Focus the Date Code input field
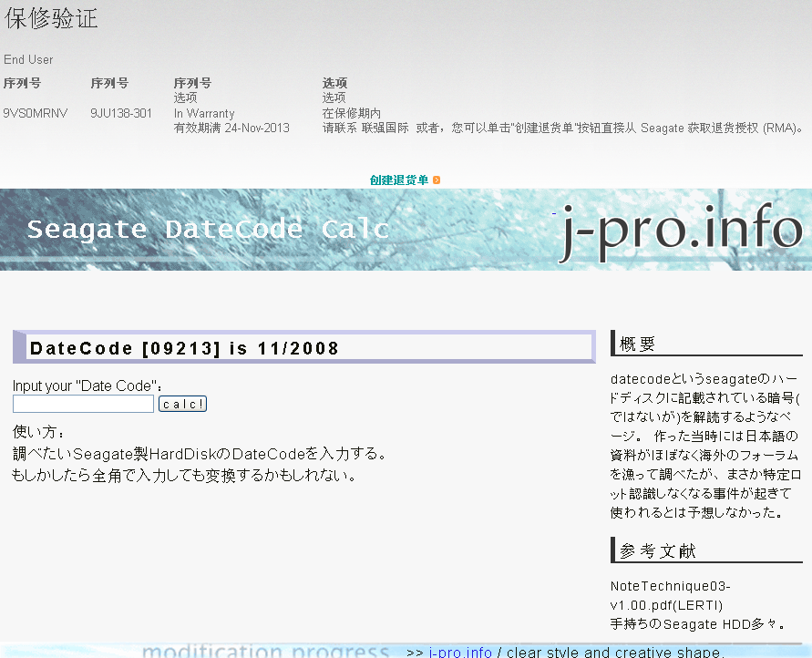 [83, 404]
